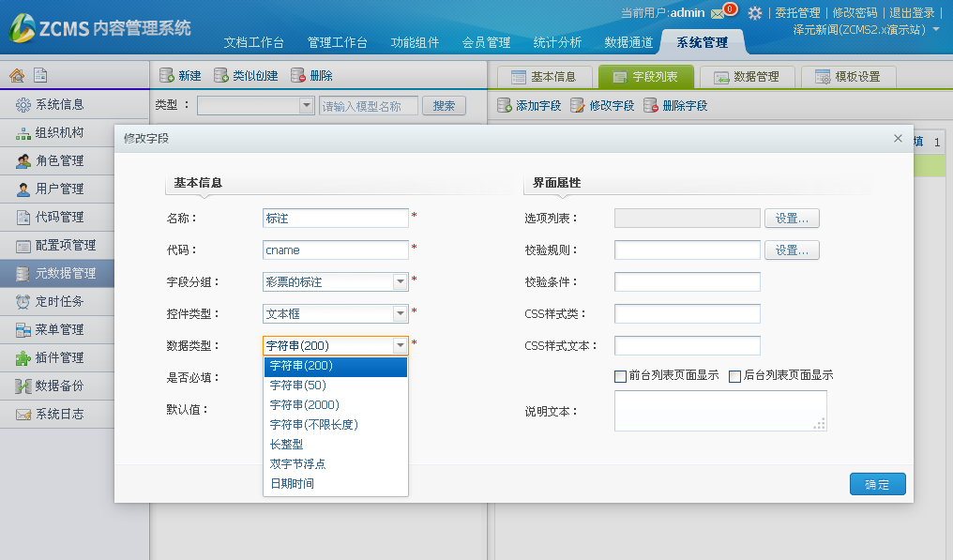The image size is (953, 560).
Task: Click the 添加字段 add field icon
Action: 505,106
